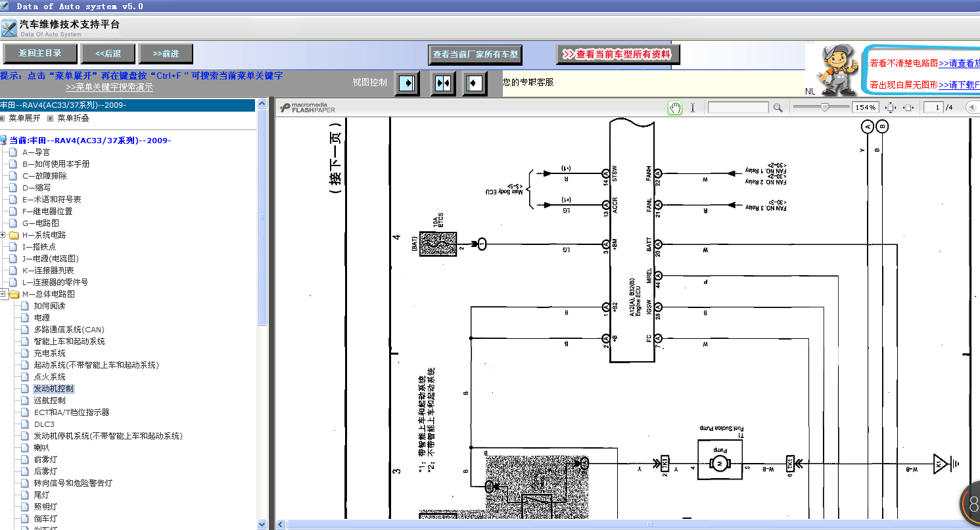The width and height of the screenshot is (980, 530).
Task: Open the 转向信号和危险警告灯 diagram
Action: pos(74,483)
